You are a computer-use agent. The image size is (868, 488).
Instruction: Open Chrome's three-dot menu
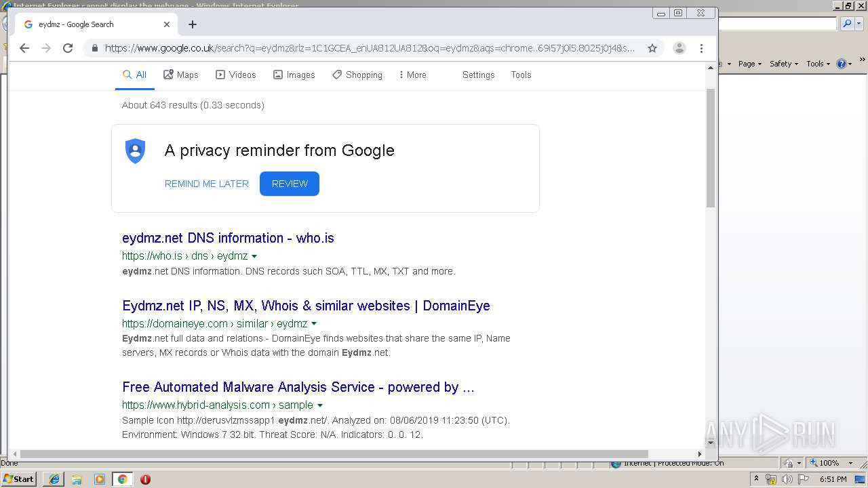point(702,48)
